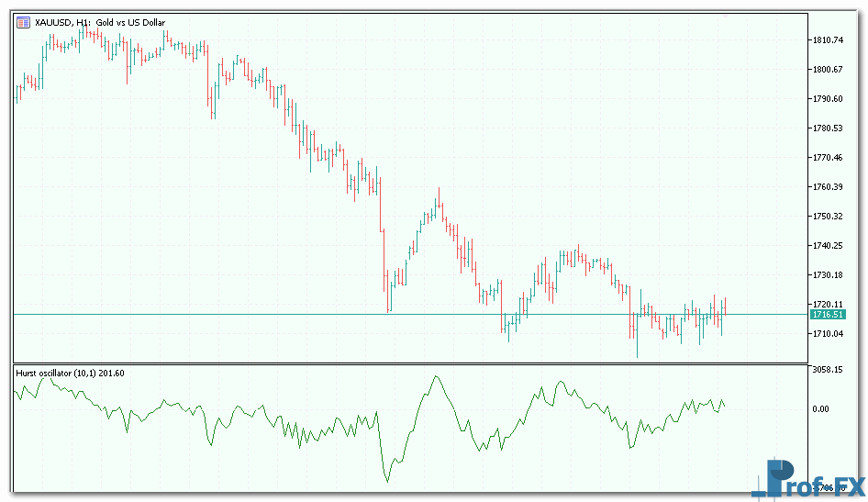Click the 1790.60 price scale label
This screenshot has width=868, height=502.
827,99
